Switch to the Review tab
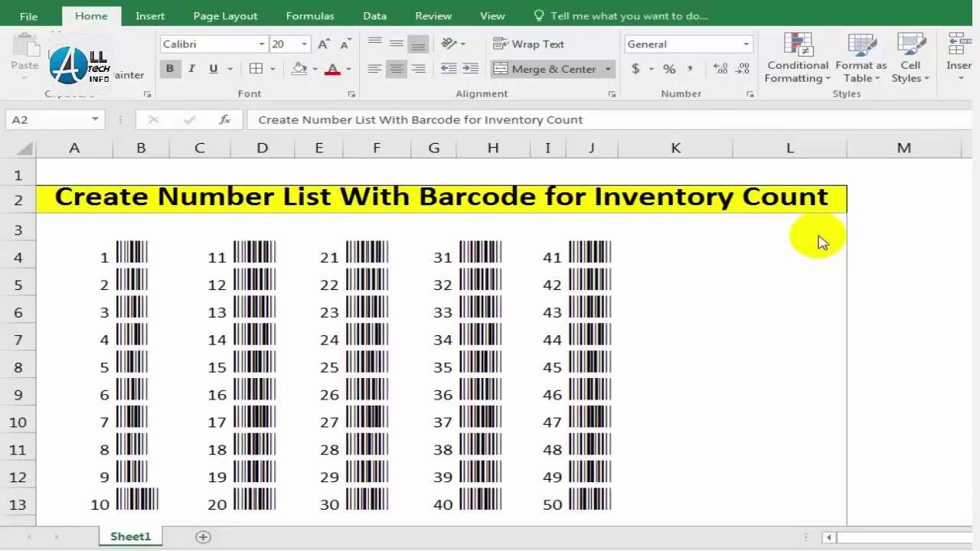 (433, 15)
